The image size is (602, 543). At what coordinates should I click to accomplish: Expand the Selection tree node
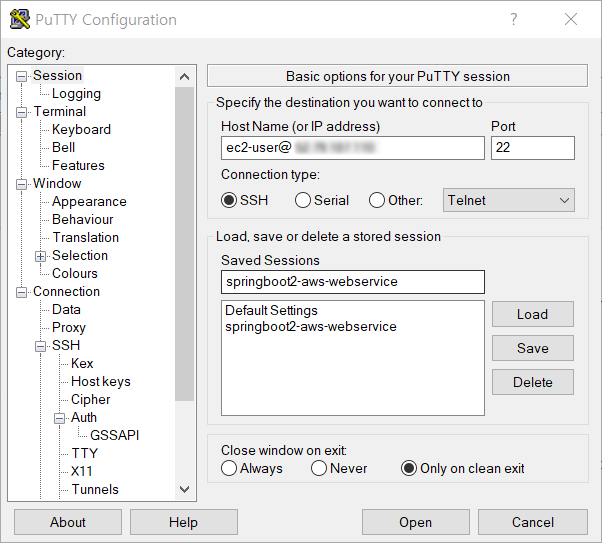click(40, 256)
